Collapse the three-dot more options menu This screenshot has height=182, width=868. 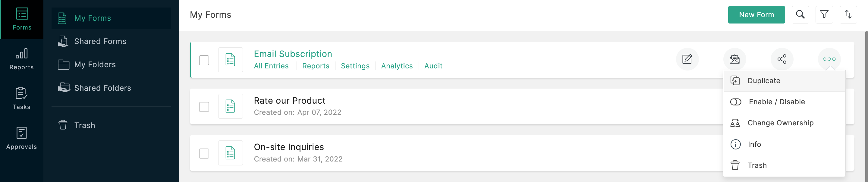[829, 59]
